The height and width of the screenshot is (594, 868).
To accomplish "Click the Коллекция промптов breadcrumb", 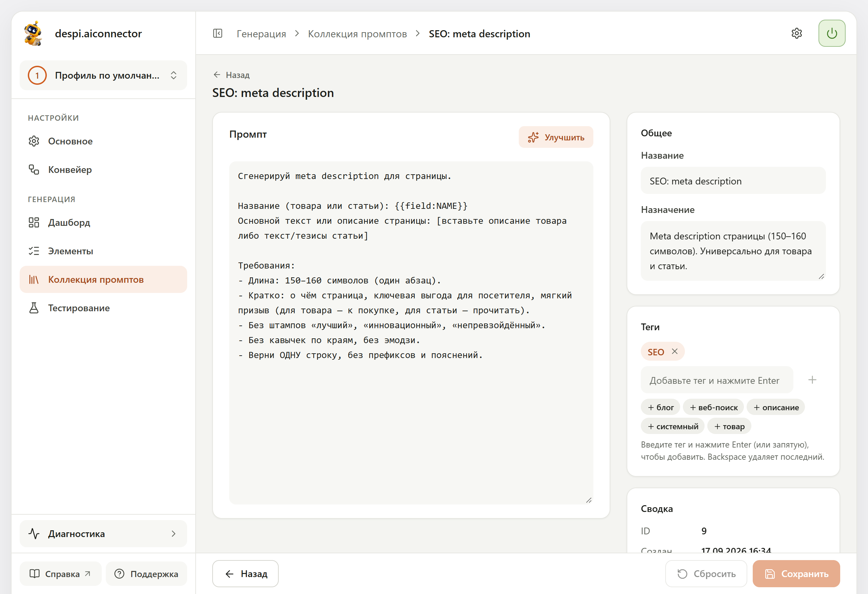I will coord(357,34).
